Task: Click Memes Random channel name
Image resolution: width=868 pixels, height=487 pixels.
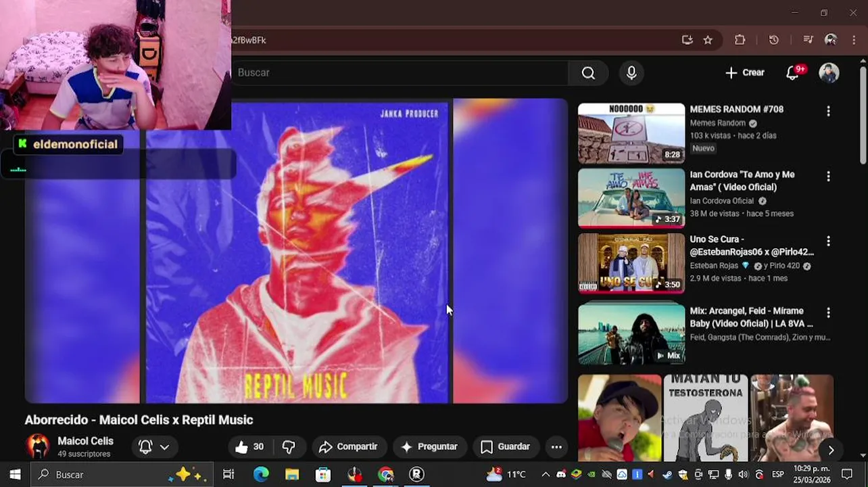Action: [717, 123]
